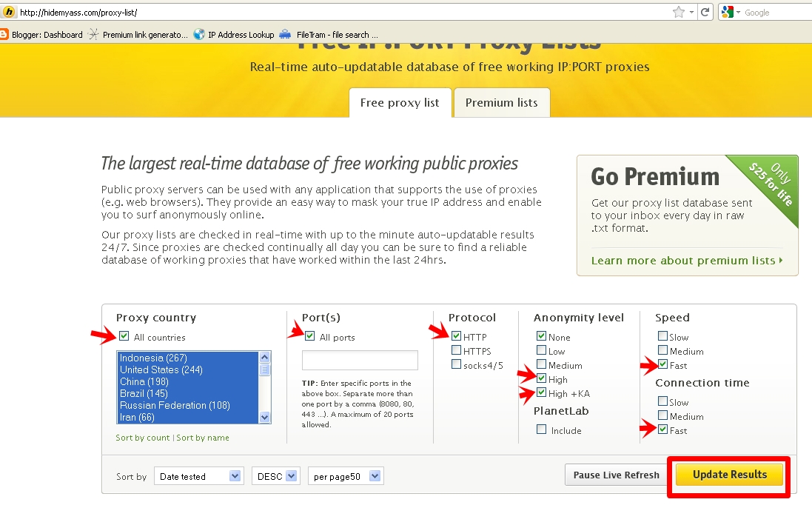Click the Update Results button

(730, 475)
